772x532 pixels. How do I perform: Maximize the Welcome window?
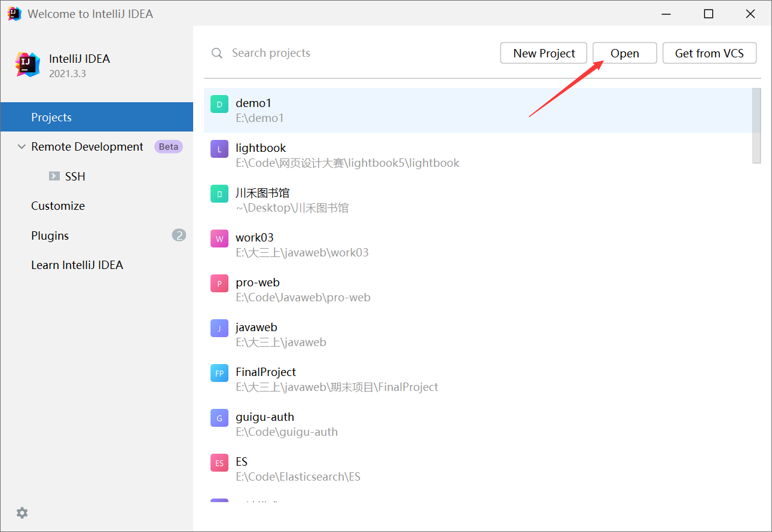click(x=709, y=14)
